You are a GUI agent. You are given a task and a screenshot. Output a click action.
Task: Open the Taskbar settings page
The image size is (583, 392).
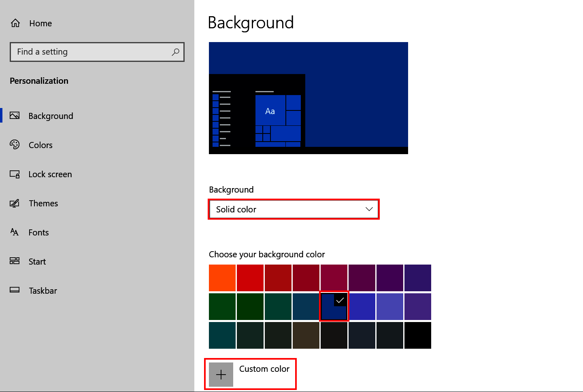coord(42,290)
